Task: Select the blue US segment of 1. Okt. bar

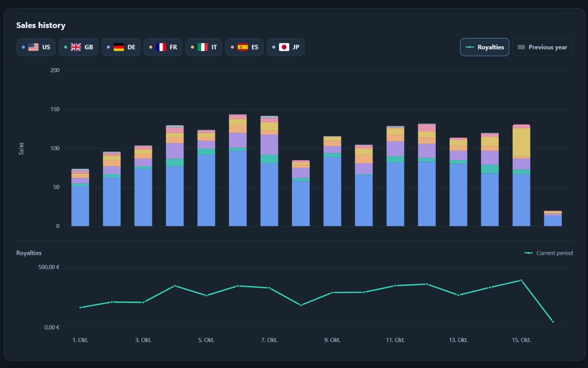Action: (x=80, y=206)
